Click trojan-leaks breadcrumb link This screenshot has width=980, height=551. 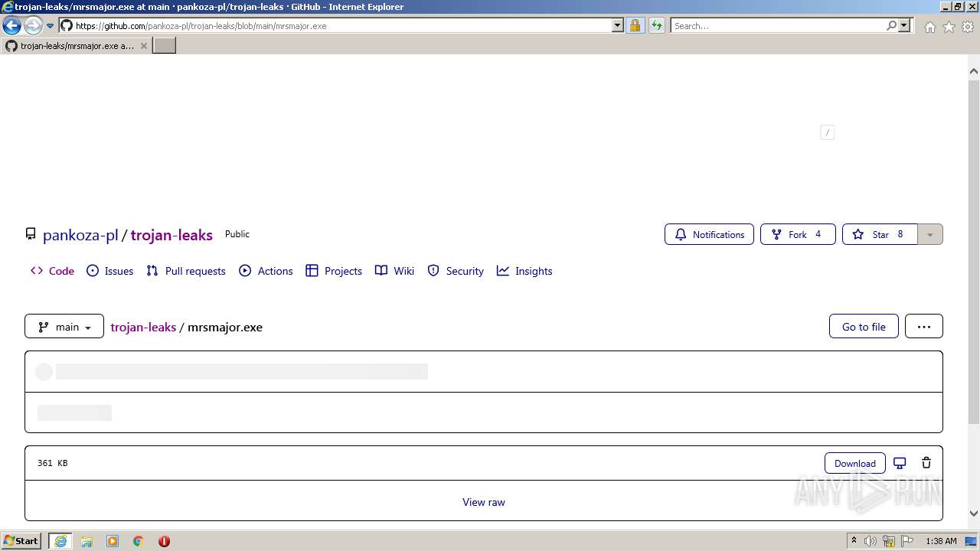143,327
